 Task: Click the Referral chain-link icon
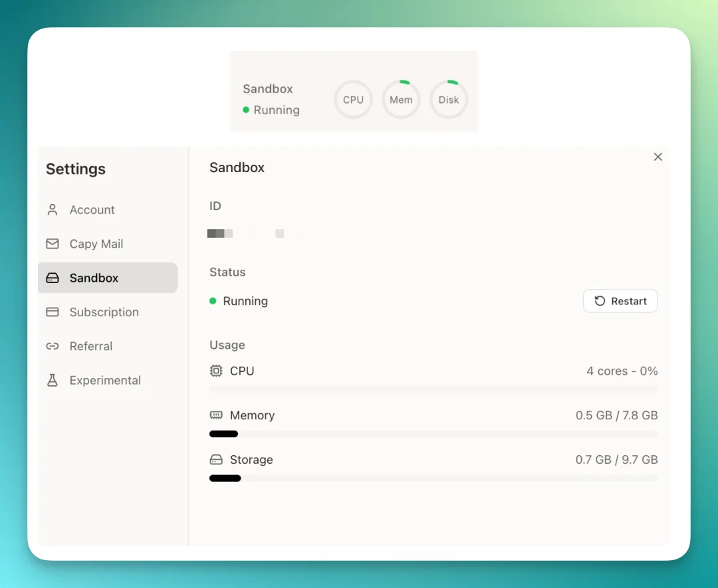(x=52, y=345)
